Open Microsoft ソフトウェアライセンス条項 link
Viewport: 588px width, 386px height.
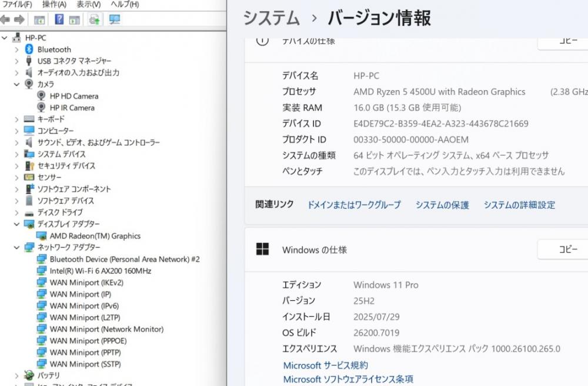[x=348, y=380]
